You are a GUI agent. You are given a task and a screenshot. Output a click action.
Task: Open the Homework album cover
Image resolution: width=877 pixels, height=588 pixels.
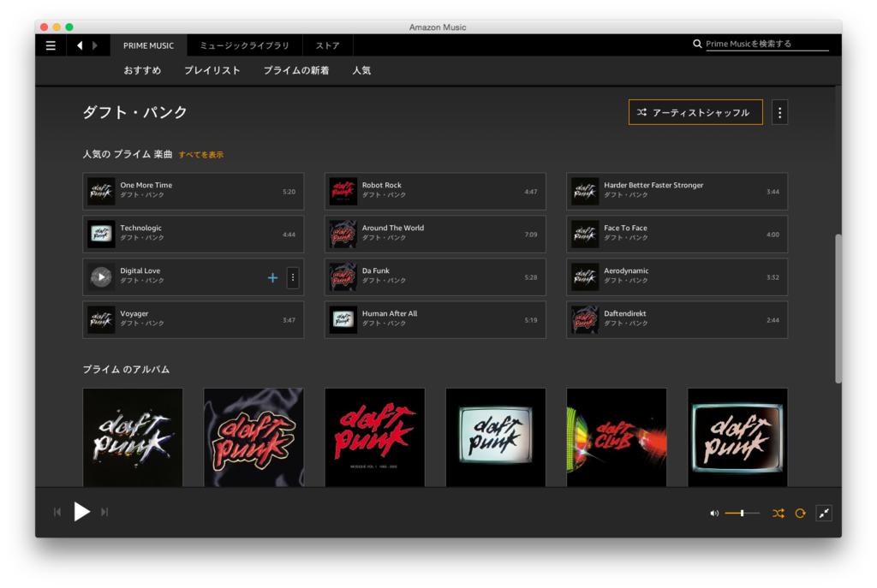pyautogui.click(x=254, y=437)
